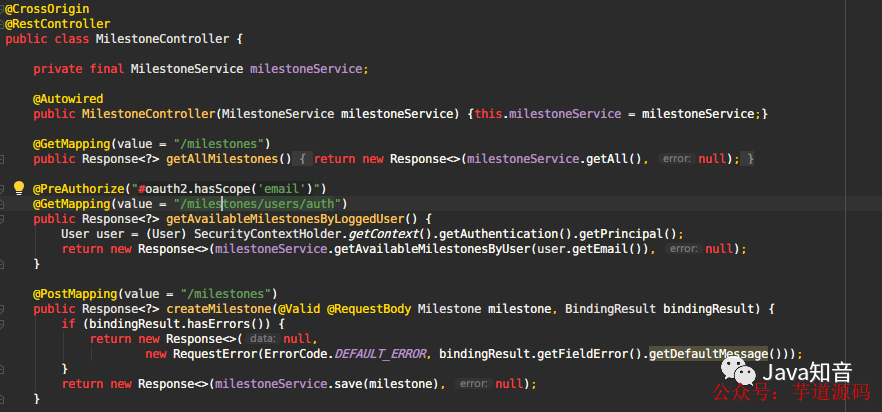This screenshot has height=412, width=882.
Task: Collapse the getAllMilestones folded body braces
Action: (303, 159)
